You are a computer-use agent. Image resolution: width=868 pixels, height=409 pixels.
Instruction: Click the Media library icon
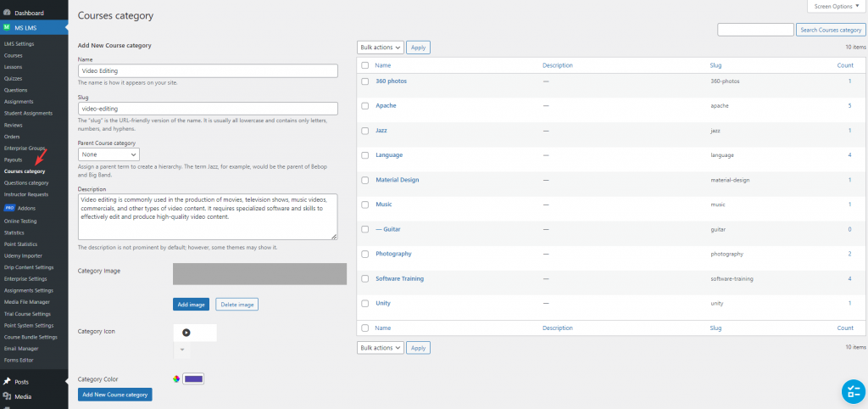coord(7,396)
